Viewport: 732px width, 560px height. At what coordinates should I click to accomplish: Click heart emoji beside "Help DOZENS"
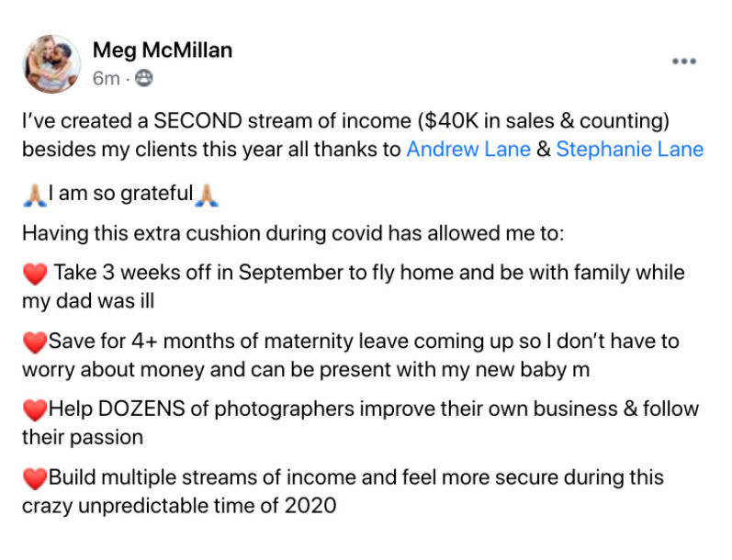(34, 409)
